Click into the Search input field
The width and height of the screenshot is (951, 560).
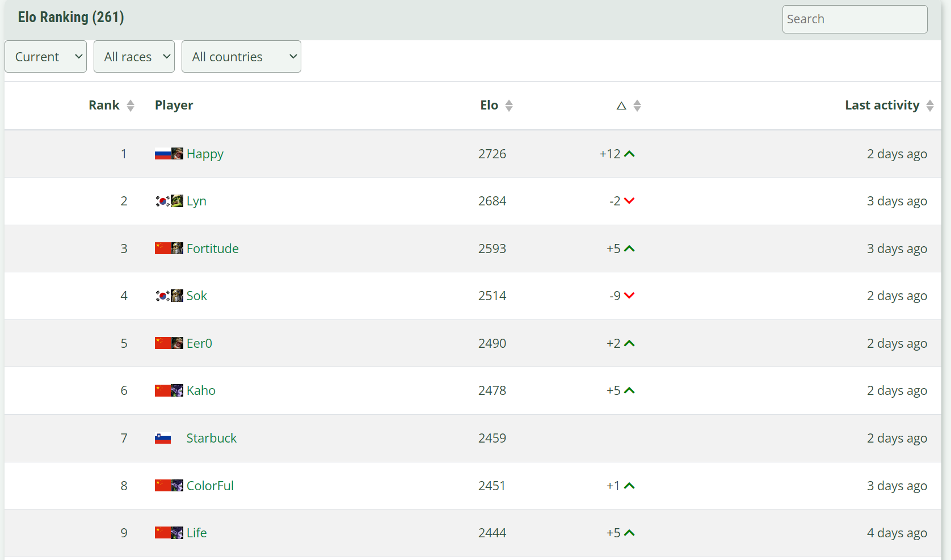click(855, 19)
